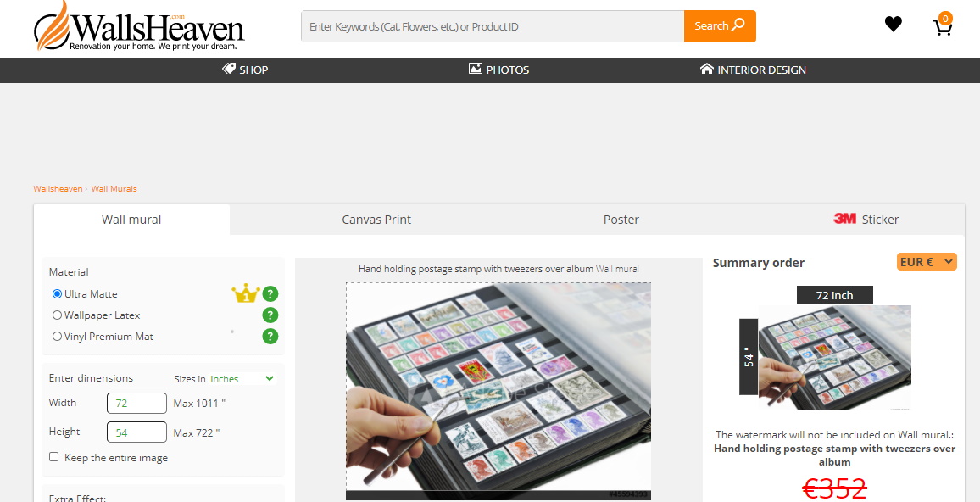Switch to the Poster tab
Image resolution: width=980 pixels, height=502 pixels.
621,220
